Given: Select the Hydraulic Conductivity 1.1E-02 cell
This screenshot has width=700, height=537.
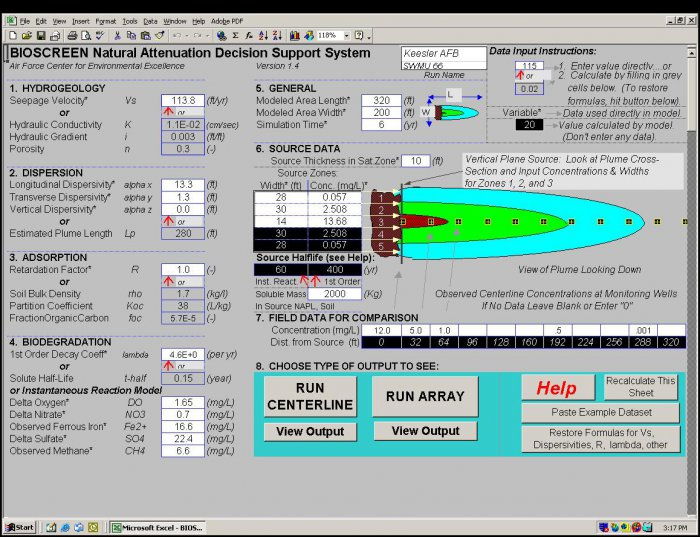Looking at the screenshot, I should pos(183,125).
